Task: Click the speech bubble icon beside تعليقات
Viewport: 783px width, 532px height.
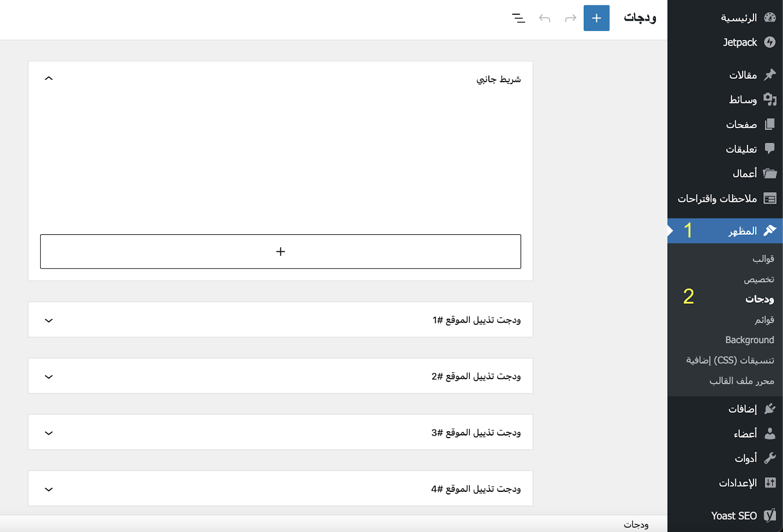Action: pos(770,148)
